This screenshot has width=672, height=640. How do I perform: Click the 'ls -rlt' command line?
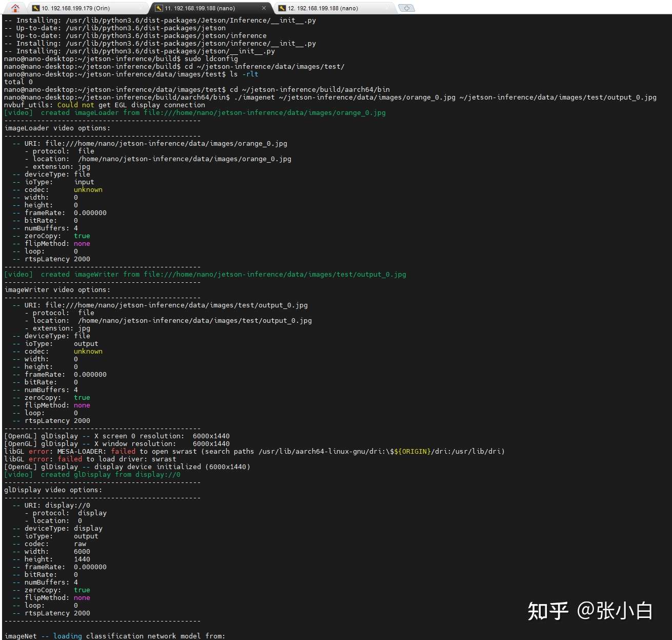(x=131, y=74)
